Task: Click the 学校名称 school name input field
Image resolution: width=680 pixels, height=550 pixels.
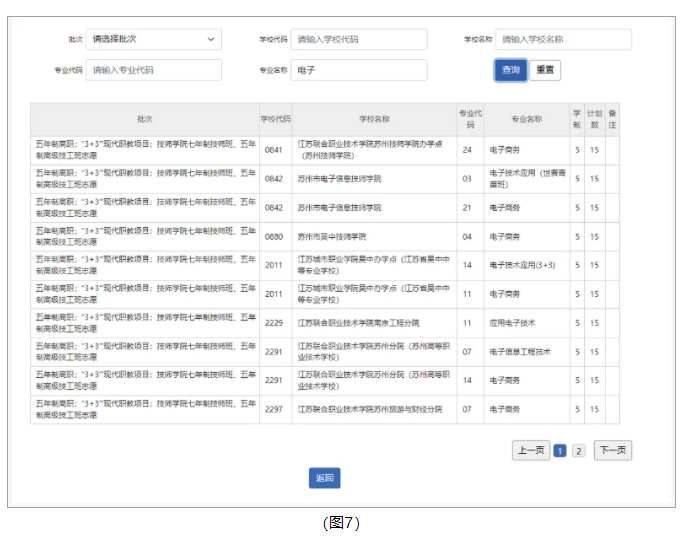Action: [564, 39]
